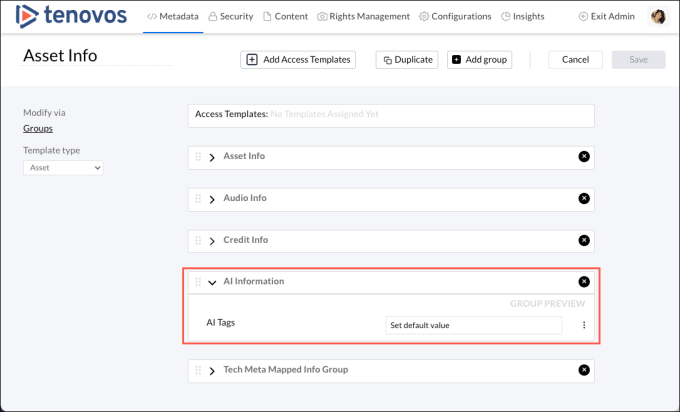Remove the Audio Info group
The width and height of the screenshot is (680, 412).
point(584,199)
